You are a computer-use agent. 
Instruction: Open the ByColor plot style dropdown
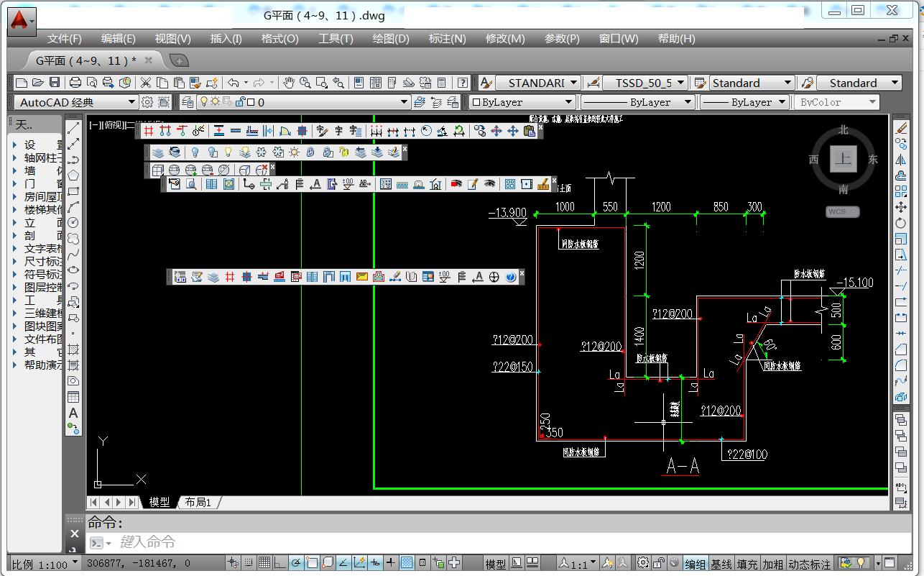coord(838,102)
